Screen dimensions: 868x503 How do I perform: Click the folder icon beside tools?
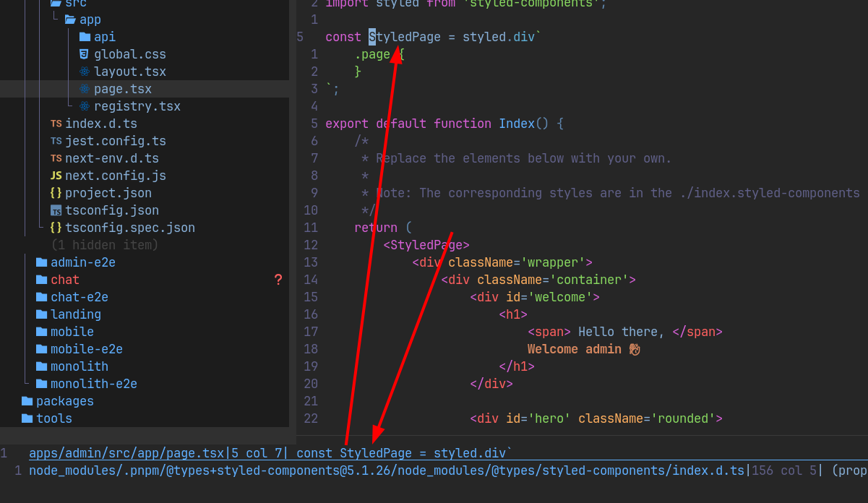pyautogui.click(x=27, y=418)
